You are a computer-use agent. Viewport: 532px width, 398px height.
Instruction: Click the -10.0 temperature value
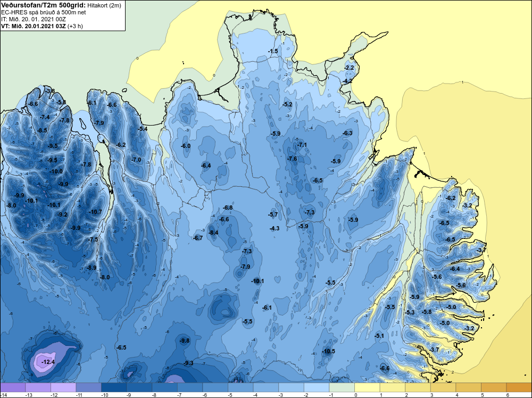[56, 171]
